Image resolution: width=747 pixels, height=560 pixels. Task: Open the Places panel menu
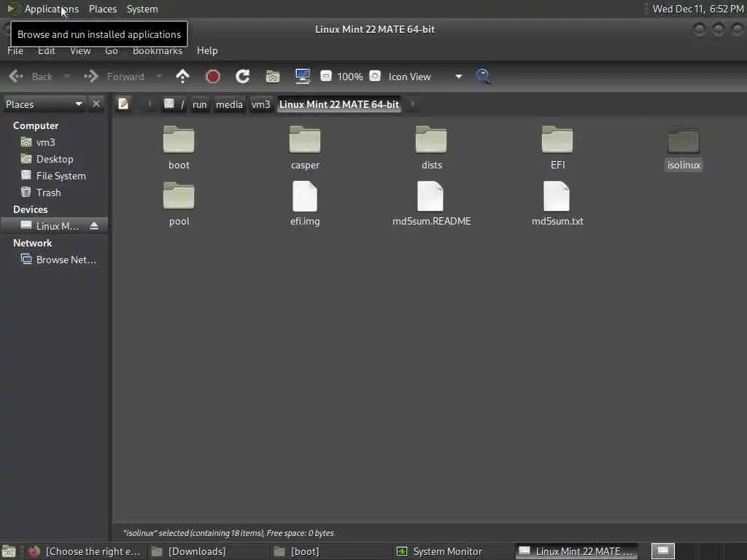click(x=103, y=9)
